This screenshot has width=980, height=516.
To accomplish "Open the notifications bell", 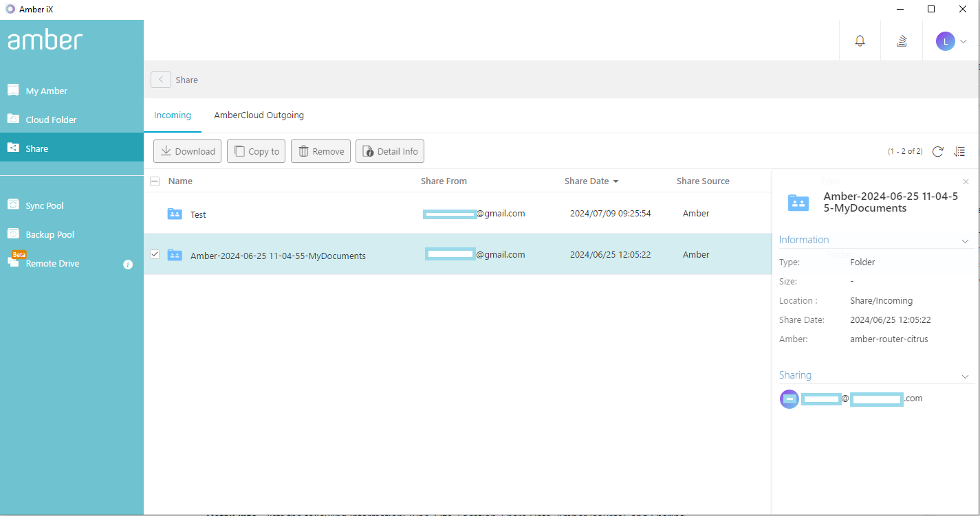I will [860, 41].
